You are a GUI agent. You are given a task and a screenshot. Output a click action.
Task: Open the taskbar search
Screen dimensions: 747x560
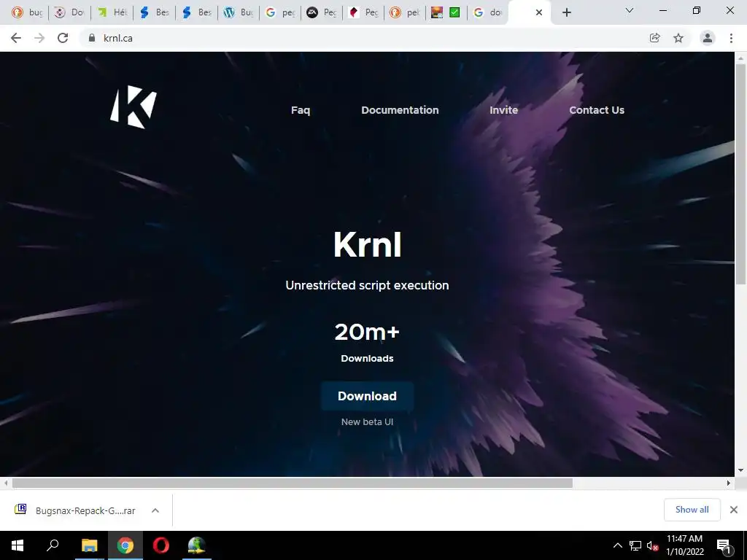(x=53, y=545)
